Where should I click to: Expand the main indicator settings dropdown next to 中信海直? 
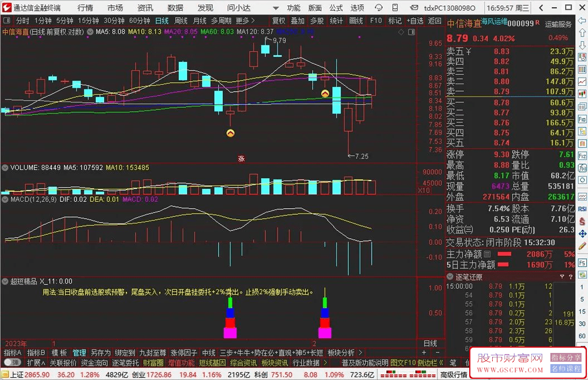91,32
